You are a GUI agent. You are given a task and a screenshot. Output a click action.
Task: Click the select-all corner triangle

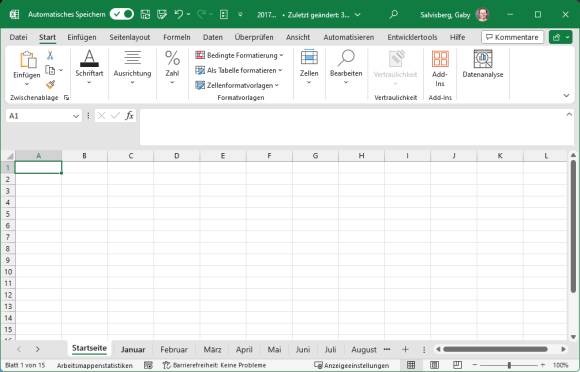[9, 156]
